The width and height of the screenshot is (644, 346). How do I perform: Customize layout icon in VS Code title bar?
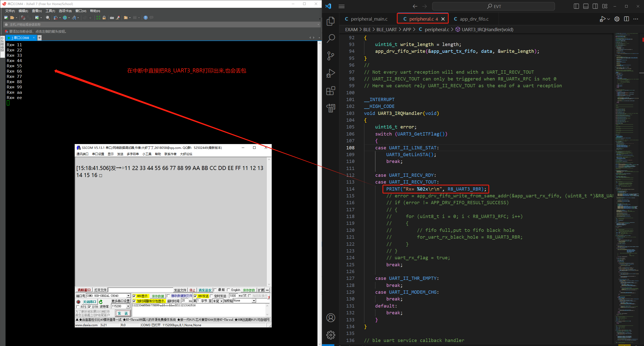(x=605, y=6)
